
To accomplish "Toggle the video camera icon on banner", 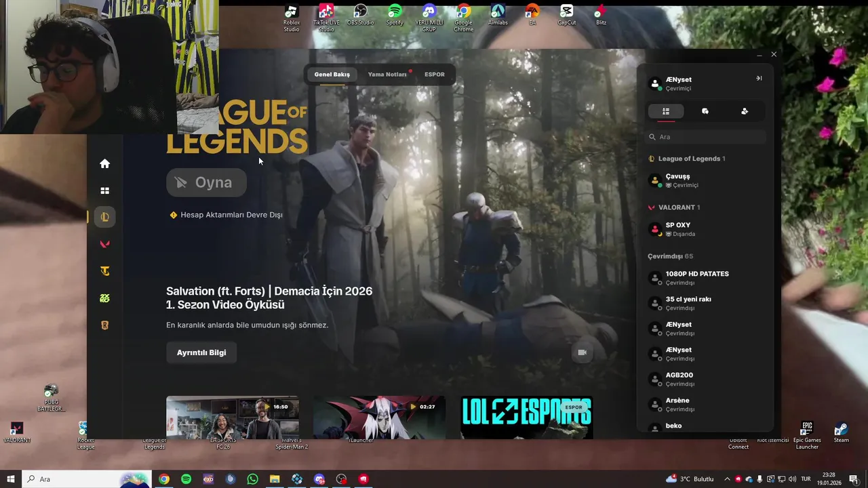I will point(582,352).
